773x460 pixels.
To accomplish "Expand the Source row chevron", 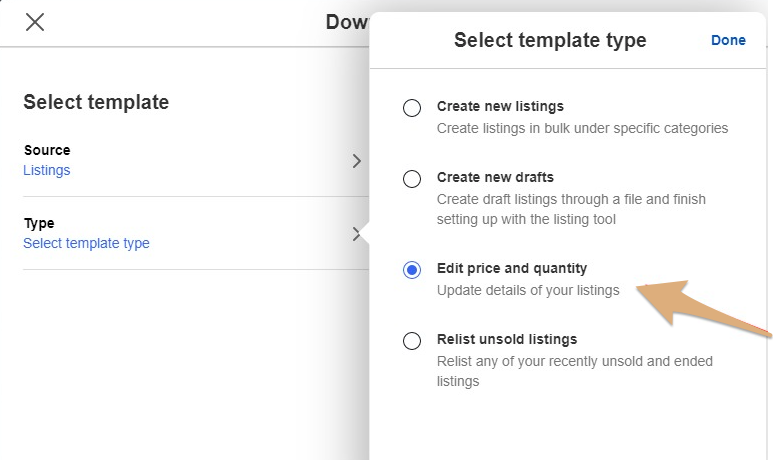I will pos(357,161).
